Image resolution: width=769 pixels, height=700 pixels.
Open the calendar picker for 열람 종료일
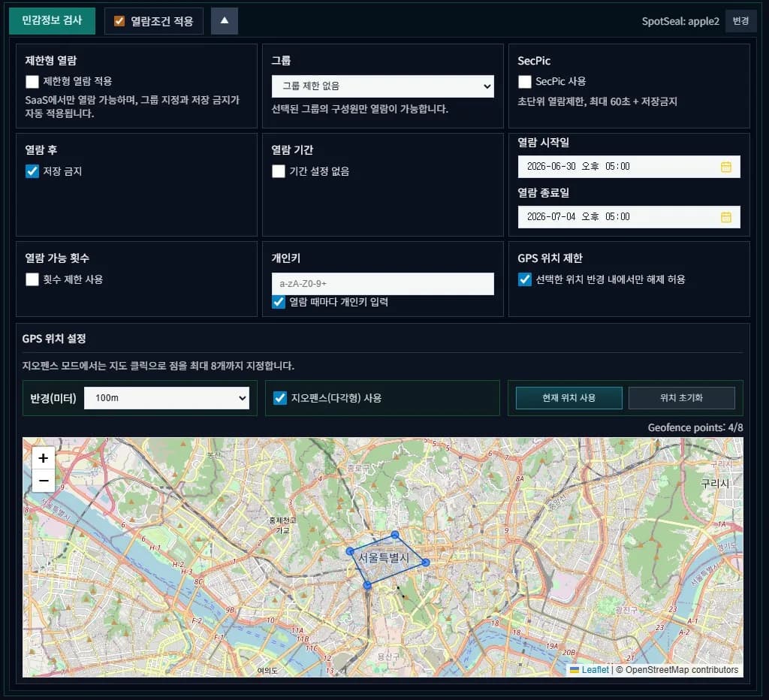726,217
